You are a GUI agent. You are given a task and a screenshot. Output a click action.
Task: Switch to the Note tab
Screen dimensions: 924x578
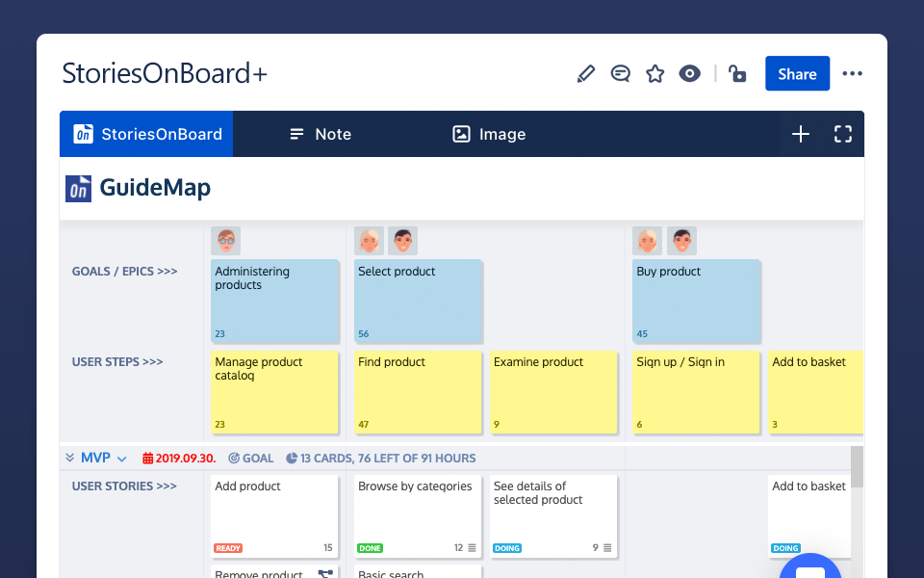[321, 134]
